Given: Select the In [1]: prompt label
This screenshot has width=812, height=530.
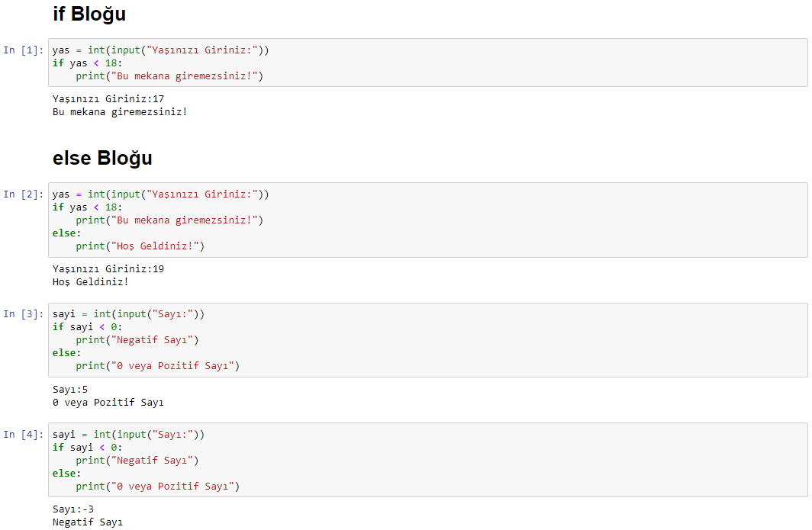Looking at the screenshot, I should click(x=24, y=50).
